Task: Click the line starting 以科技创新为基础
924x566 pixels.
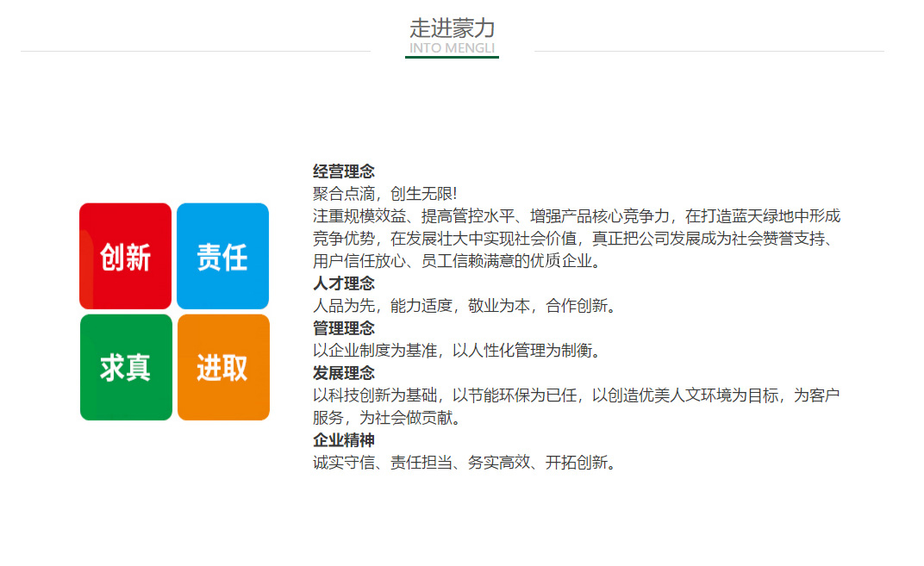Action: [577, 395]
